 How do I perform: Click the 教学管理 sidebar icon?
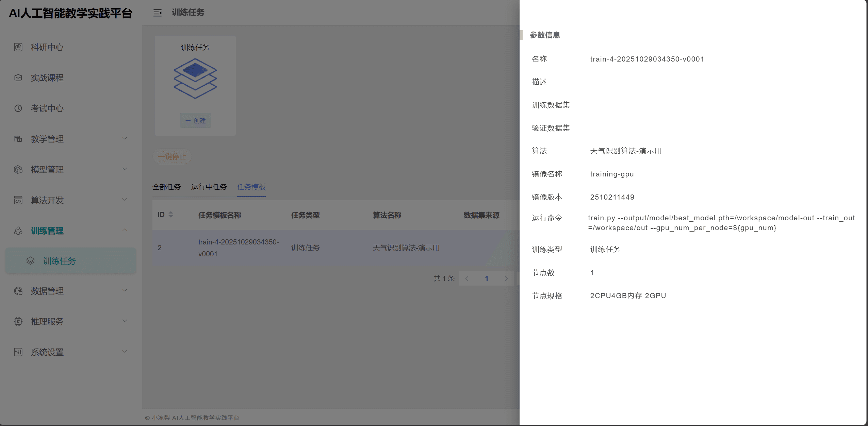18,139
